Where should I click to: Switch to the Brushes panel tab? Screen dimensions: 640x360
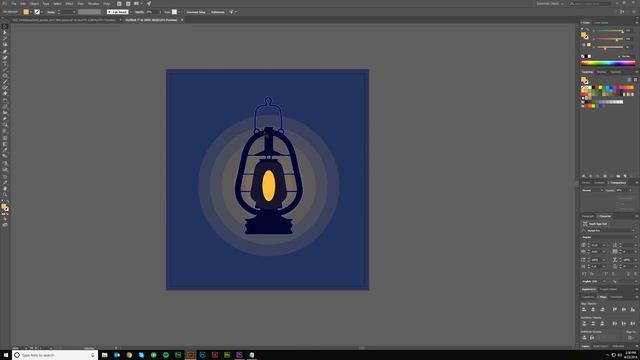pos(602,72)
